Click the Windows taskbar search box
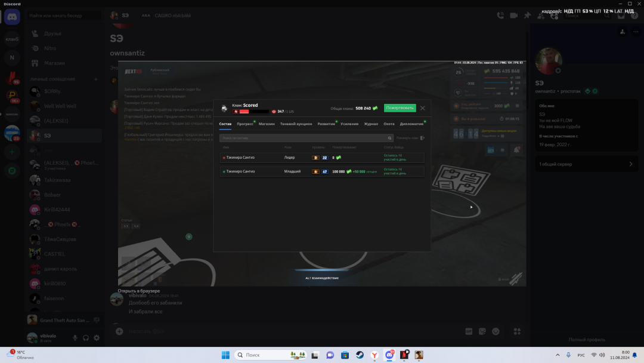 271,355
